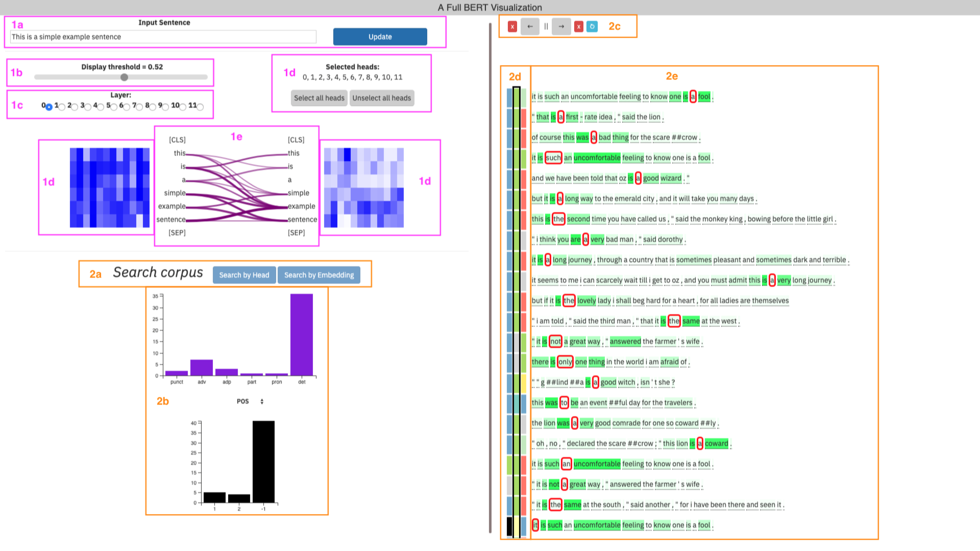Click the purple 'det' bar in histogram
This screenshot has width=980, height=551.
(302, 334)
